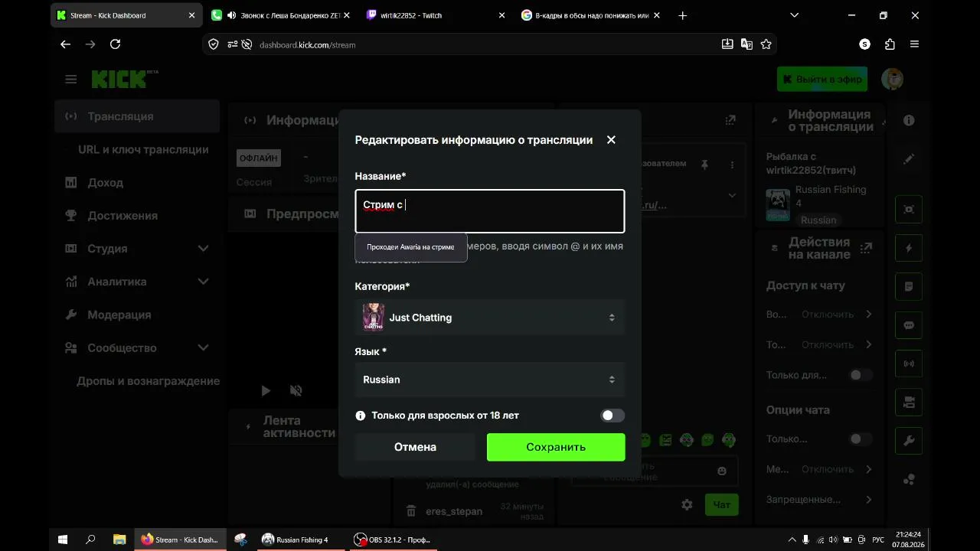Pick the autocomplete suggestion 'Проходки Awaria на стриме'
The width and height of the screenshot is (980, 551).
[411, 247]
